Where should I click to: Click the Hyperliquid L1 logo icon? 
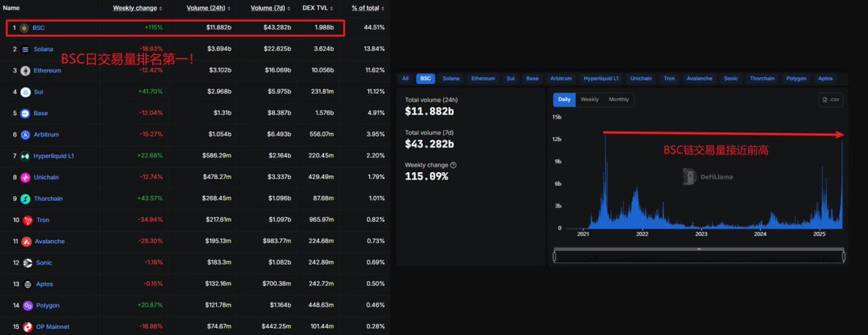click(26, 156)
